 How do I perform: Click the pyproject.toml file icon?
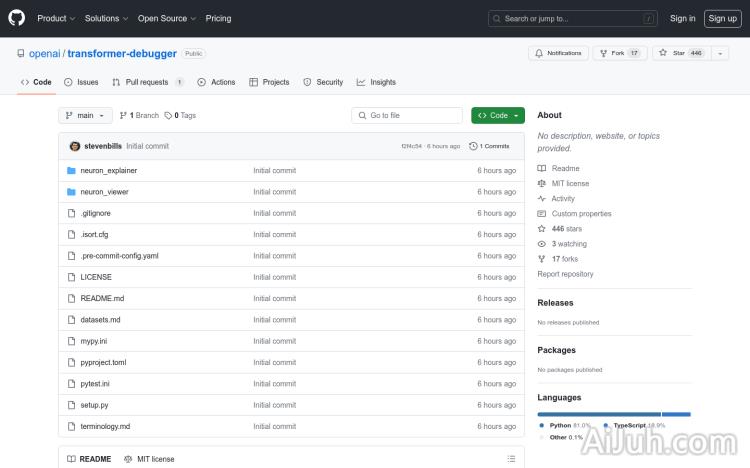[71, 362]
